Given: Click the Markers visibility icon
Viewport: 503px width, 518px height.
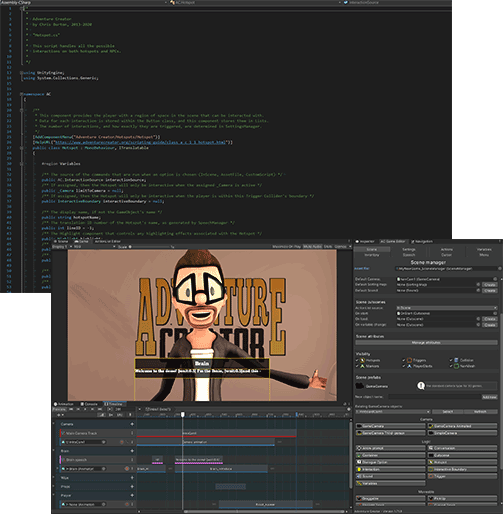Looking at the screenshot, I should (362, 366).
